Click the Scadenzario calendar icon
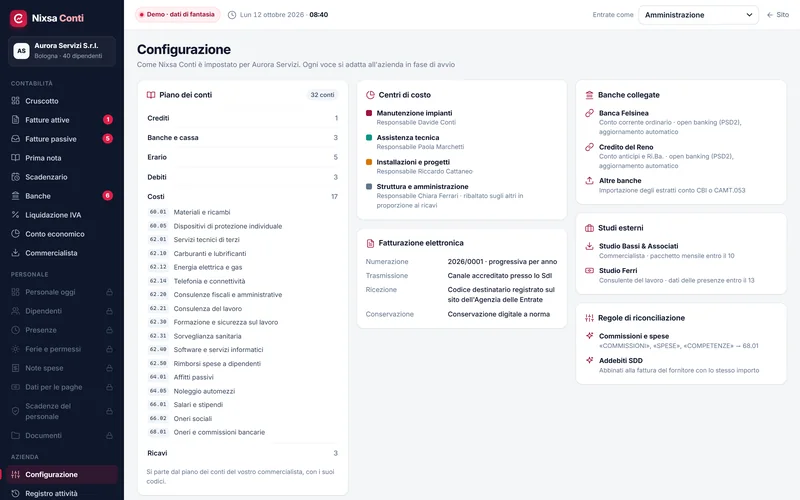Screen dimensions: 800x500 (x=15, y=177)
